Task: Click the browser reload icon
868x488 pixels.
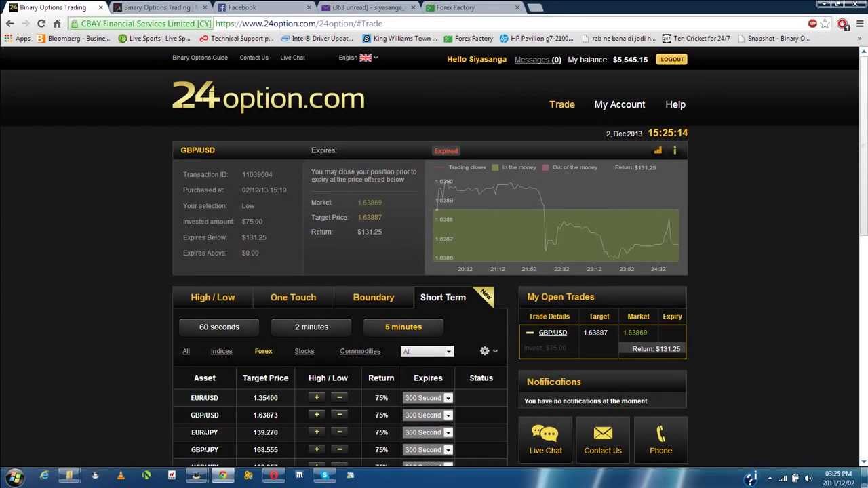Action: point(41,24)
